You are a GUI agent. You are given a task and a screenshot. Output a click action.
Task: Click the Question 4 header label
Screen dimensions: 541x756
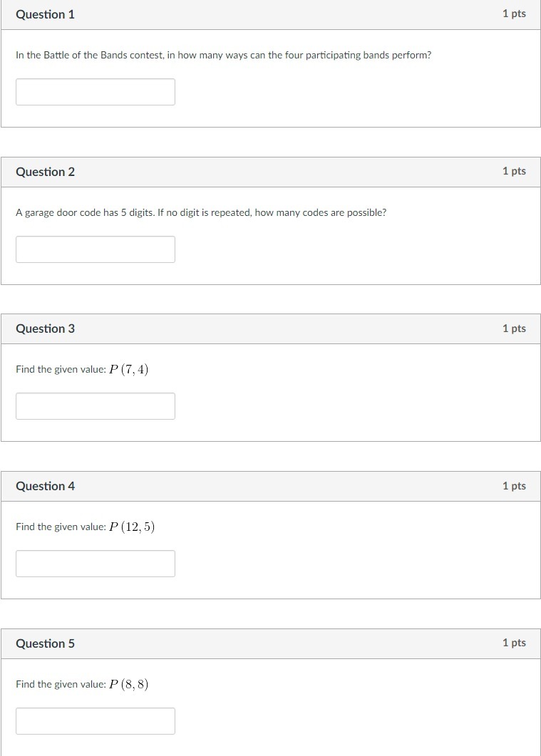(45, 486)
